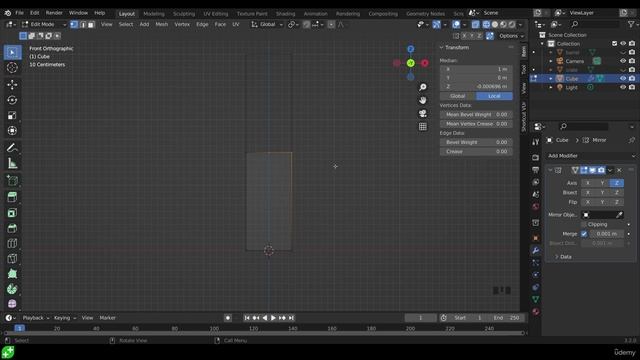Screen dimensions: 640x360
Task: Open Object Data properties green triangle tab
Action: pos(536,299)
